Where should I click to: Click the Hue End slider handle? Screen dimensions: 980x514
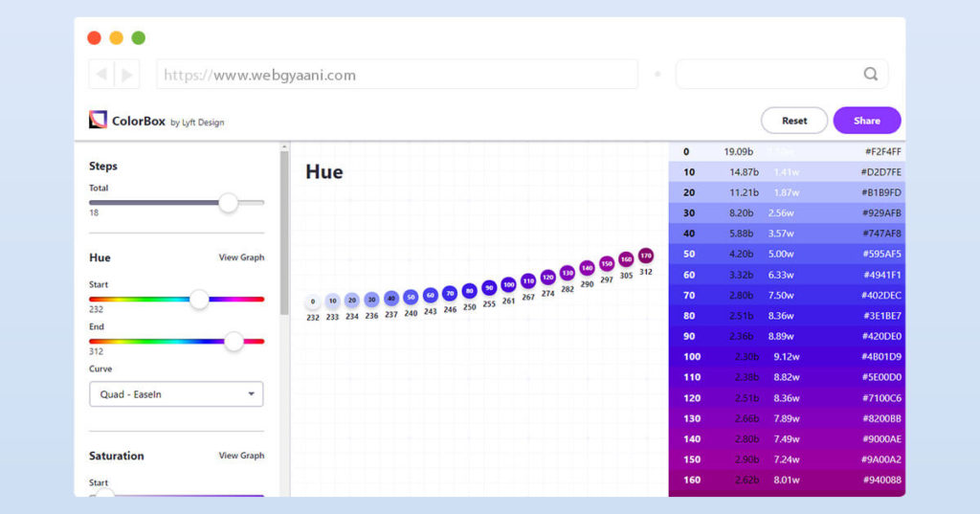[234, 341]
